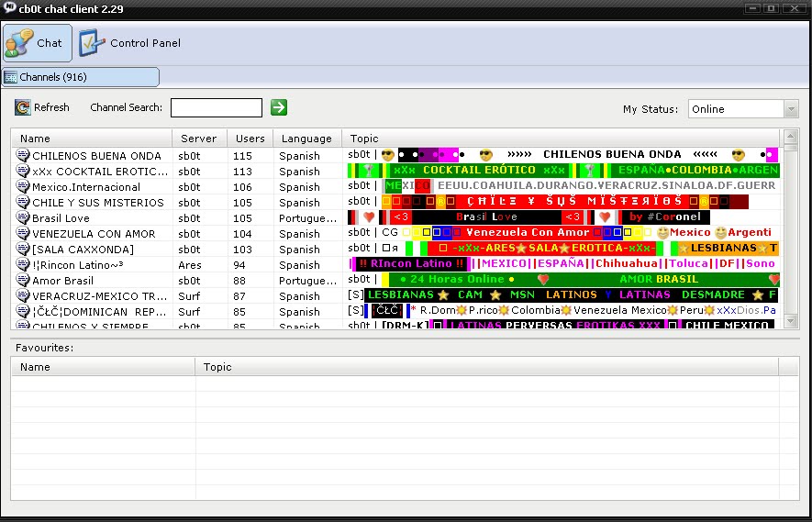Click the channel list Topic column header
This screenshot has height=522, width=812.
point(561,139)
